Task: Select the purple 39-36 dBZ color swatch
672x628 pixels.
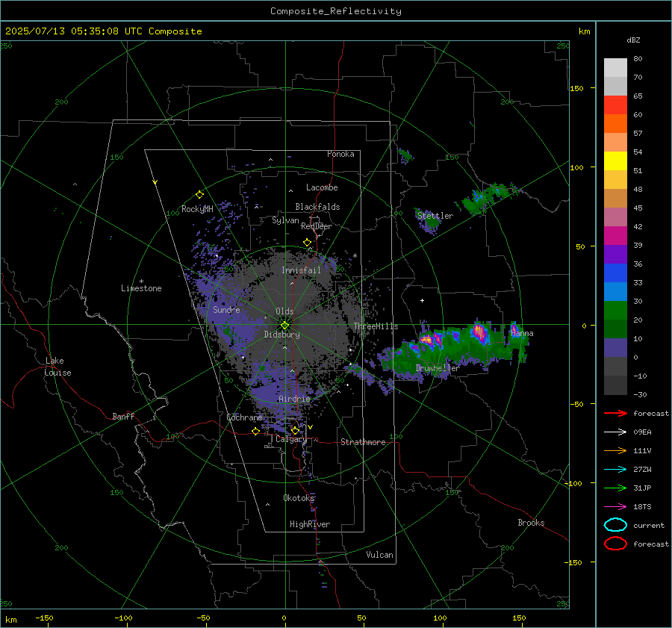Action: [615, 254]
